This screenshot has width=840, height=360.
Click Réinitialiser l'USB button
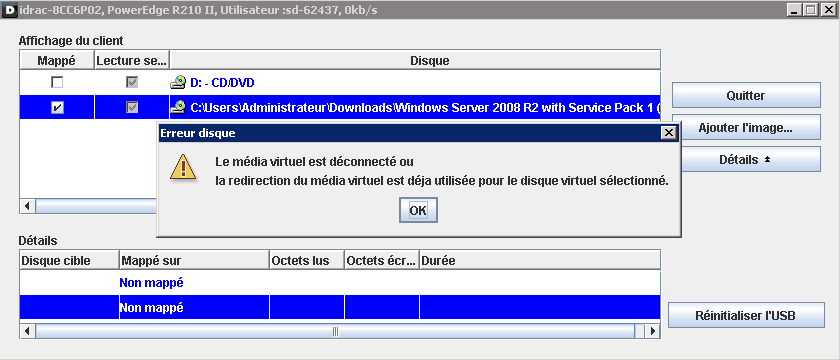746,316
